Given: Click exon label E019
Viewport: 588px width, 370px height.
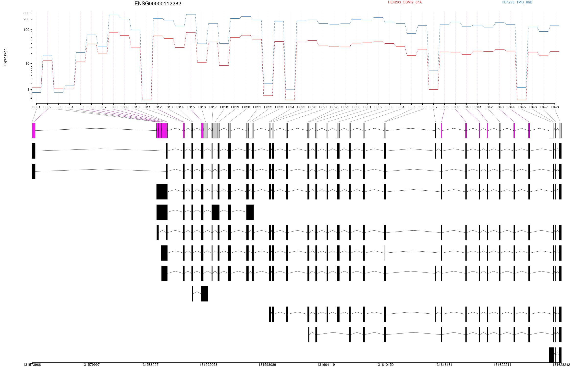Looking at the screenshot, I should click(x=235, y=107).
